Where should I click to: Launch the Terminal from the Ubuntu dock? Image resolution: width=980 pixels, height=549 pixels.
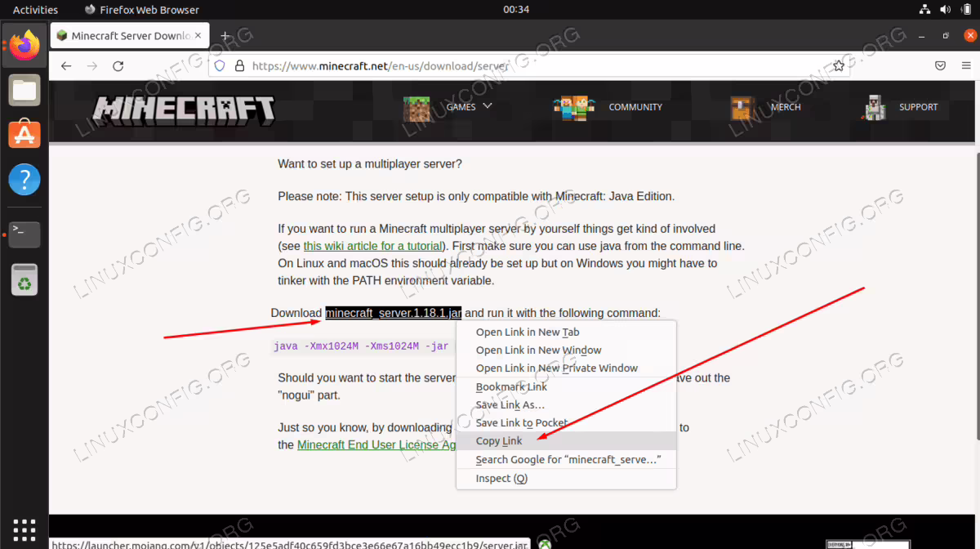(x=24, y=234)
